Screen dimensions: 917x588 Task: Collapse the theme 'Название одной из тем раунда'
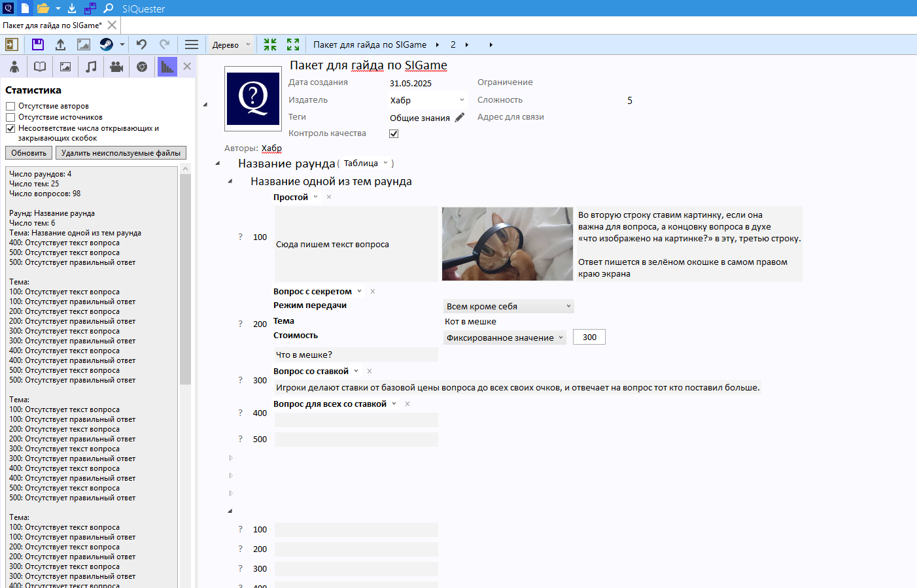230,181
